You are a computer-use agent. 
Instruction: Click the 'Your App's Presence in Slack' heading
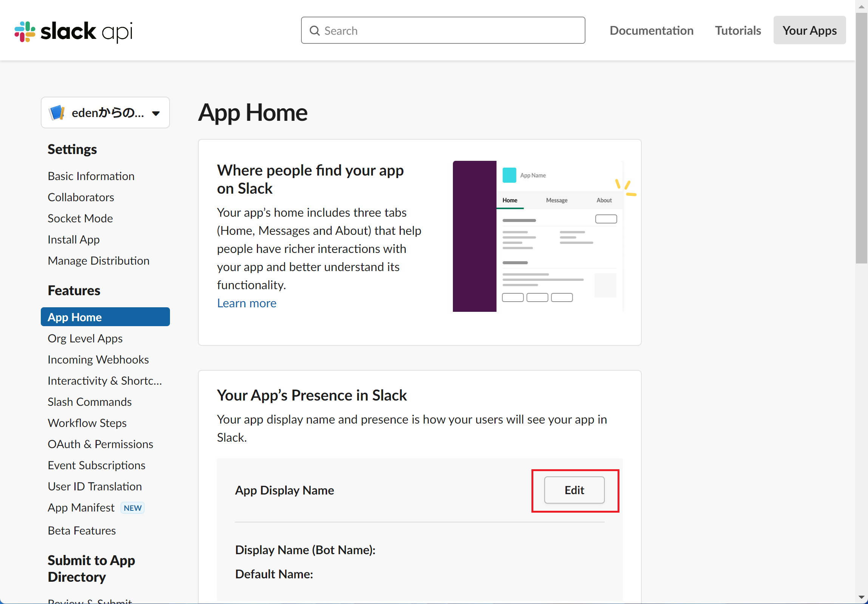(x=312, y=395)
